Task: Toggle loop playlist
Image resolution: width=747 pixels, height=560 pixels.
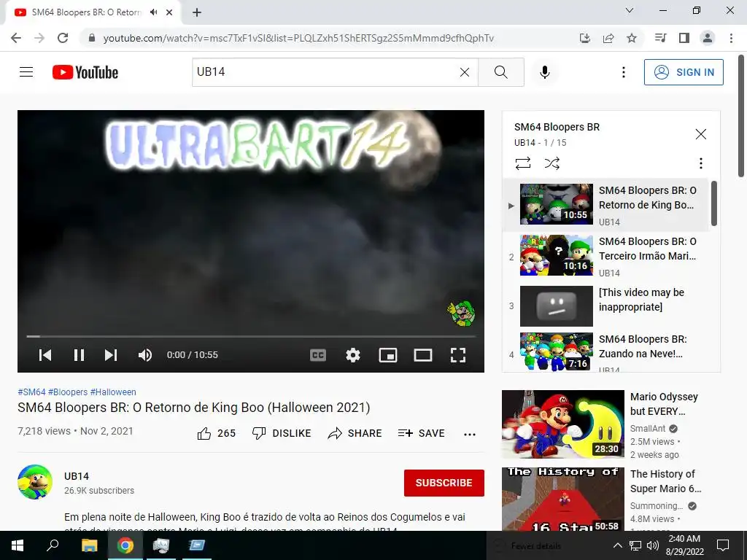Action: 522,163
